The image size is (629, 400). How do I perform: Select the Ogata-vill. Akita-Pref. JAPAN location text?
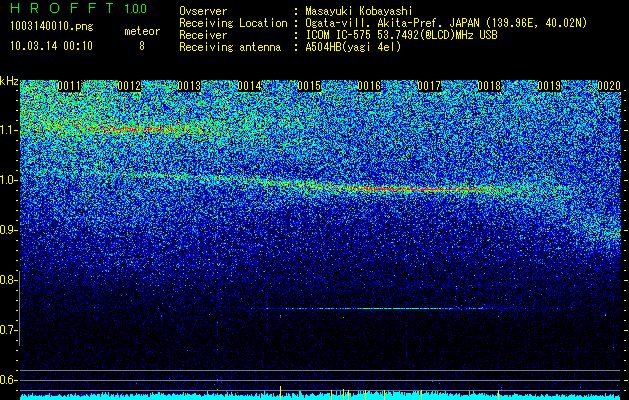[x=445, y=23]
